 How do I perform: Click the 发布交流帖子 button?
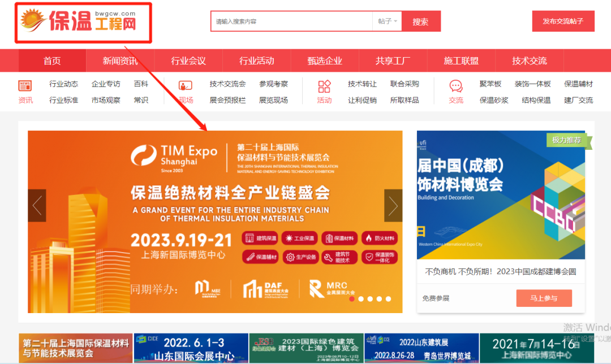coord(563,21)
